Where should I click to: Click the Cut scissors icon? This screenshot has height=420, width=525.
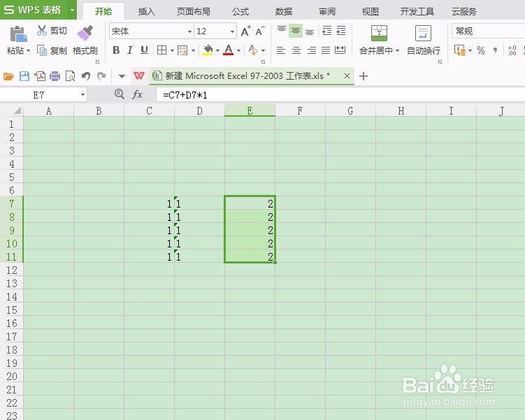42,31
